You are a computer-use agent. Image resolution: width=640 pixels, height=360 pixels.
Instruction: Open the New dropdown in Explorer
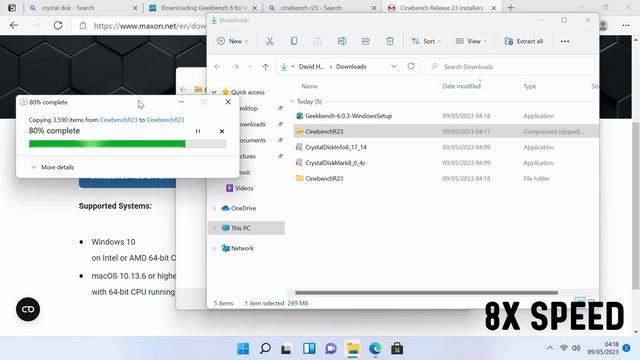233,41
